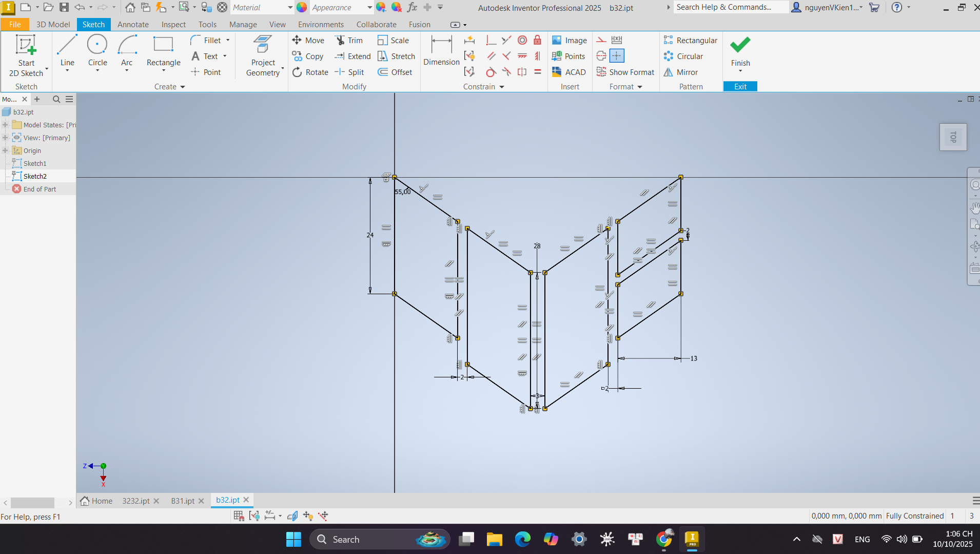Switch to the 3D Model ribbon tab
Image resolution: width=980 pixels, height=554 pixels.
tap(53, 24)
